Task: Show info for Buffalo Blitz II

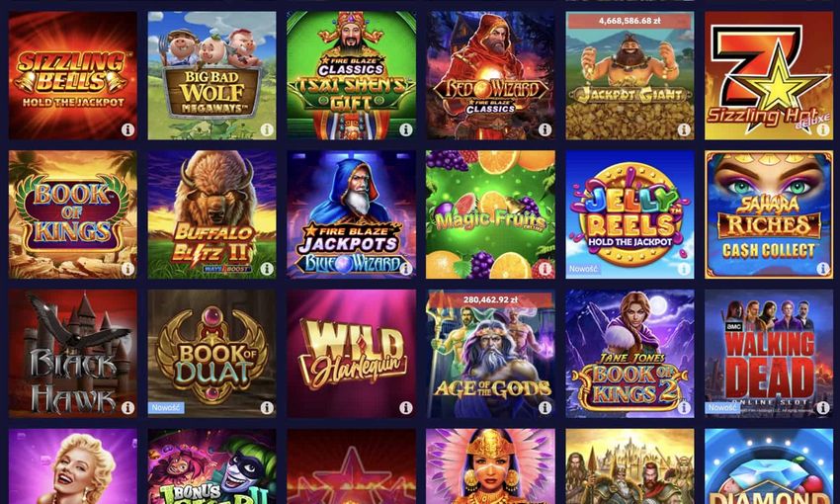Action: click(x=267, y=269)
